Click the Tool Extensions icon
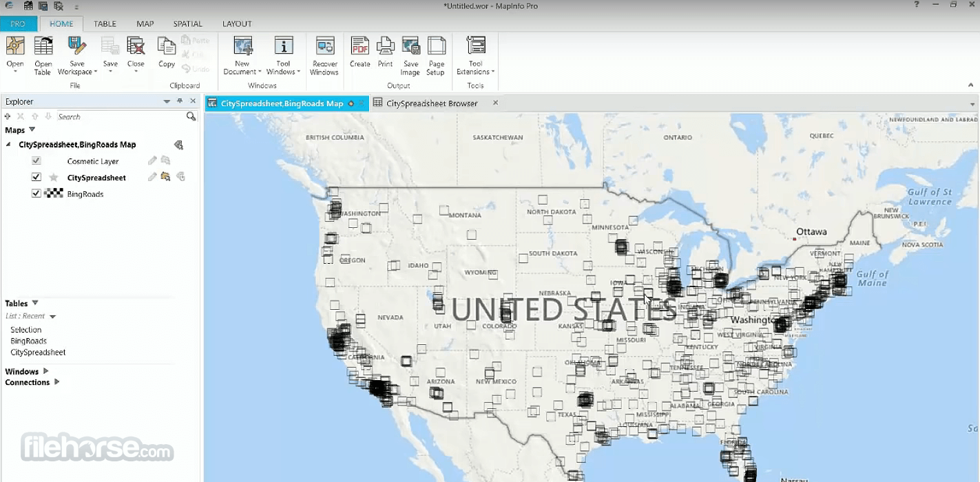Screen dimensions: 980x482 [476, 46]
